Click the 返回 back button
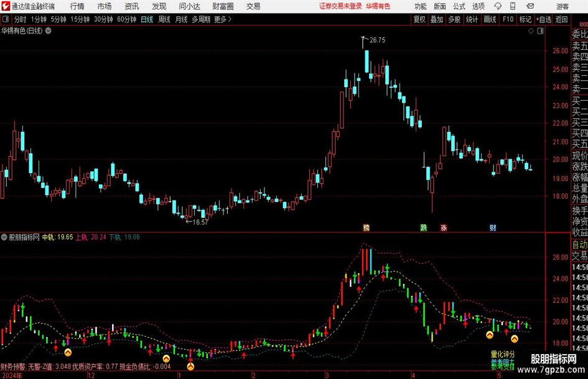 pyautogui.click(x=561, y=19)
